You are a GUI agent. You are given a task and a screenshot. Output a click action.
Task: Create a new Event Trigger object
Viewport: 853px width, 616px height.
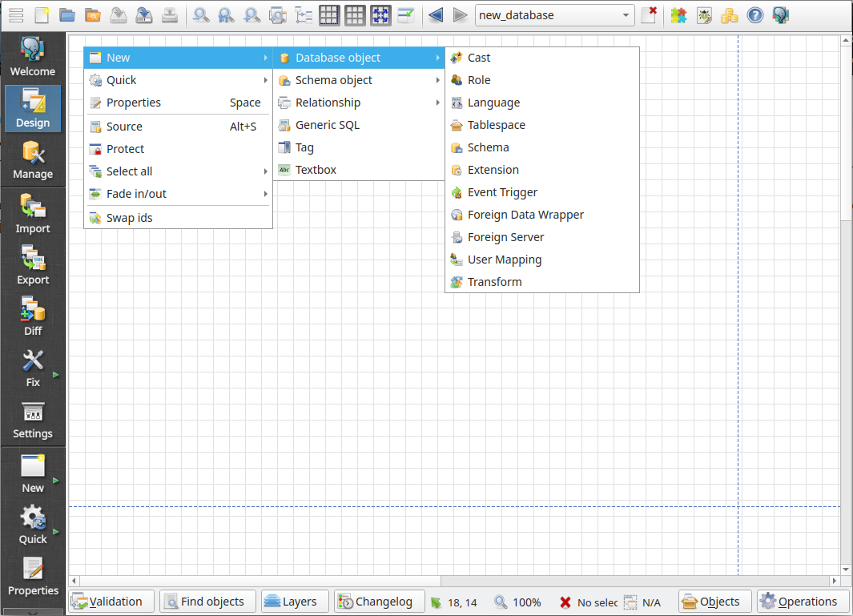click(x=541, y=192)
